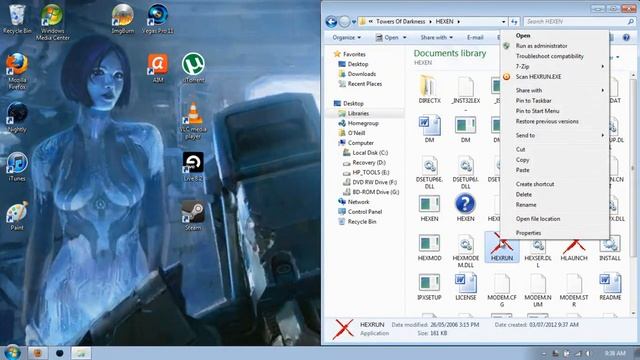Select the HEXRUN application file
Screen dimensions: 640x360
(502, 247)
